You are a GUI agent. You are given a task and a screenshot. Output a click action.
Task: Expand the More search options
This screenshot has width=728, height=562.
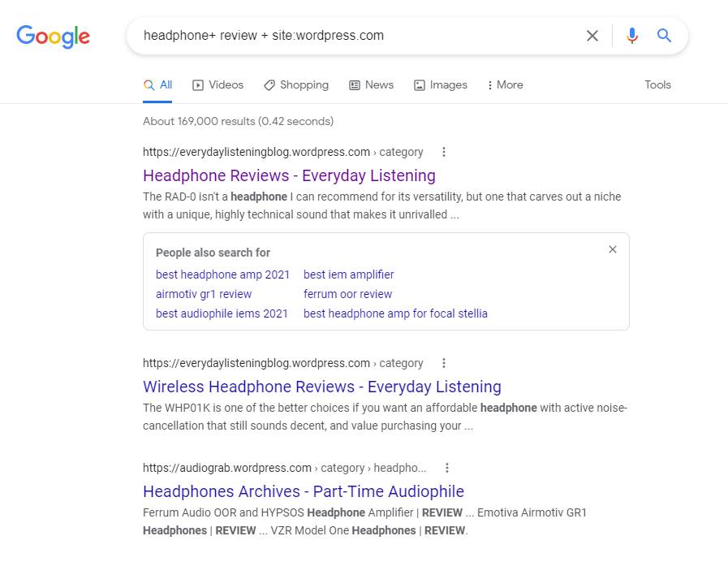click(505, 85)
